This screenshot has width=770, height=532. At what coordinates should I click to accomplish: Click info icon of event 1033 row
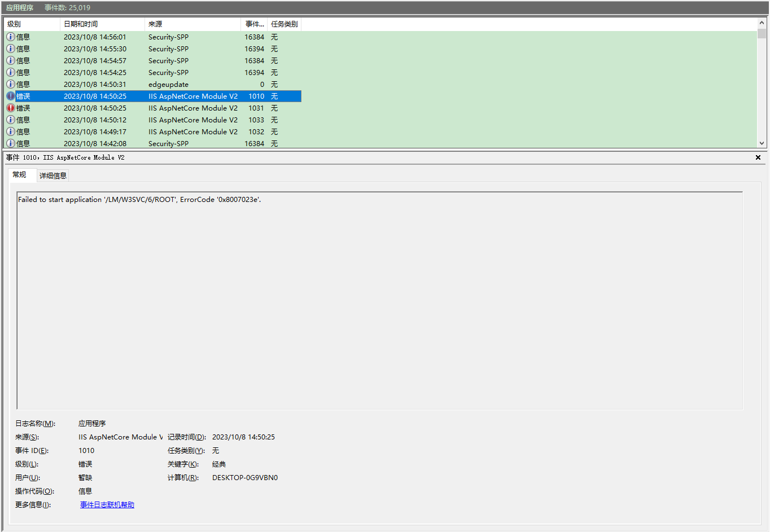tap(11, 120)
